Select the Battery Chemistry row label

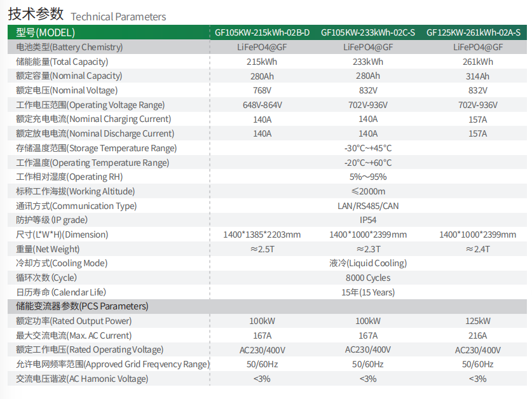coord(69,47)
